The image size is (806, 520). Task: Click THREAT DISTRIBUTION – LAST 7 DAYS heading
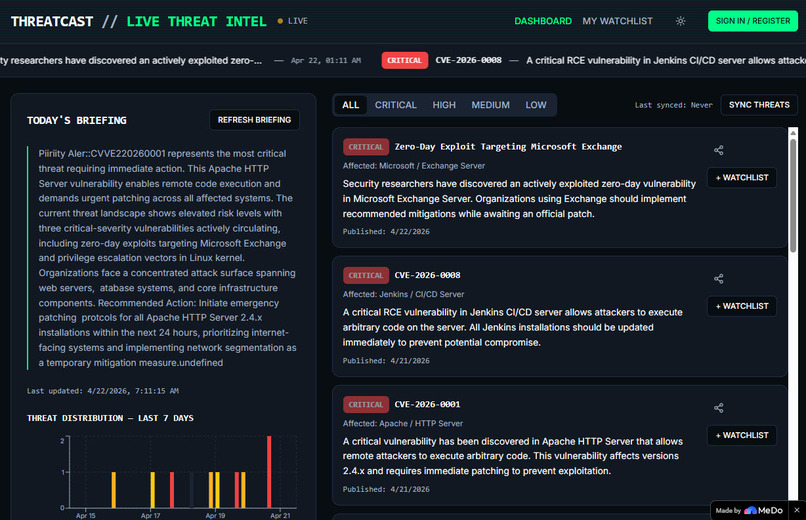[110, 418]
